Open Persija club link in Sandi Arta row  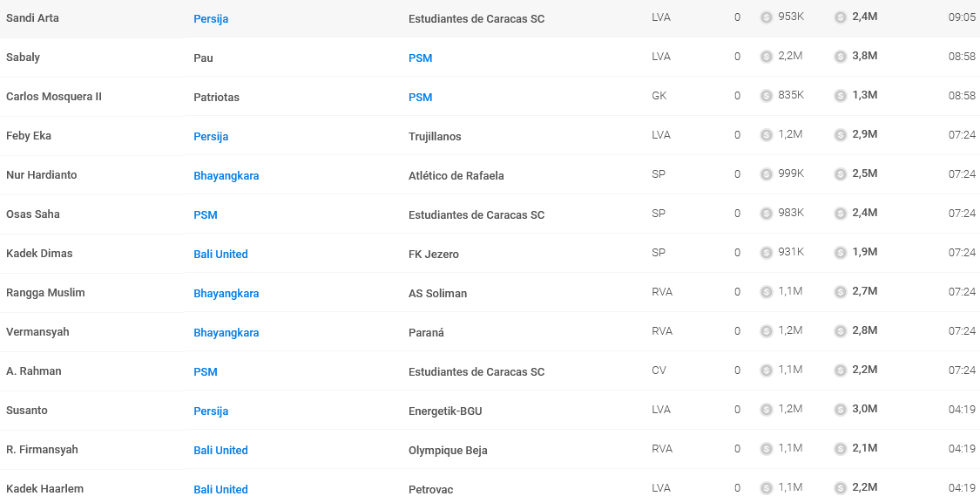click(211, 19)
